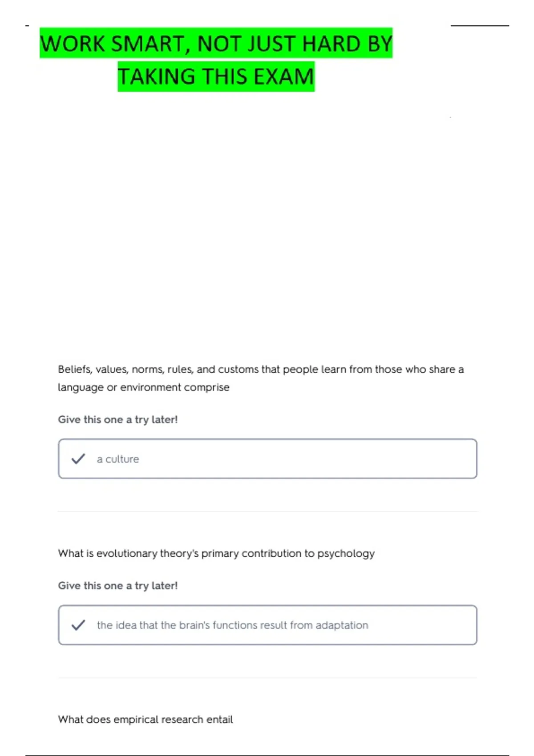The height and width of the screenshot is (756, 534).
Task: Click the "TAKING THIS EXAM" highlighted title line
Action: click(216, 76)
